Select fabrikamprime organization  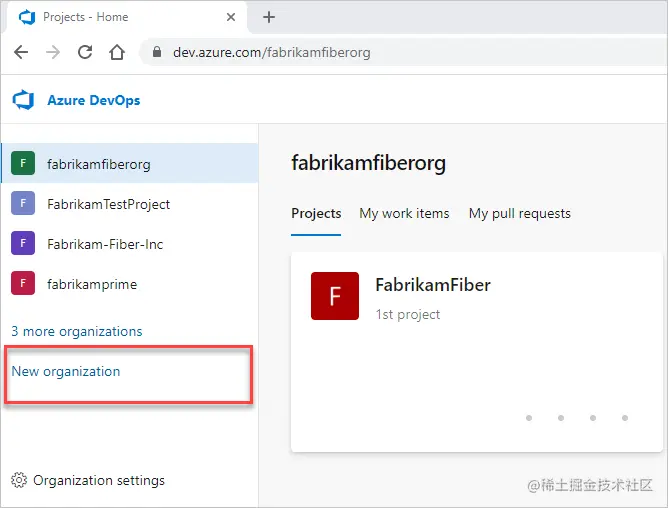[130, 283]
